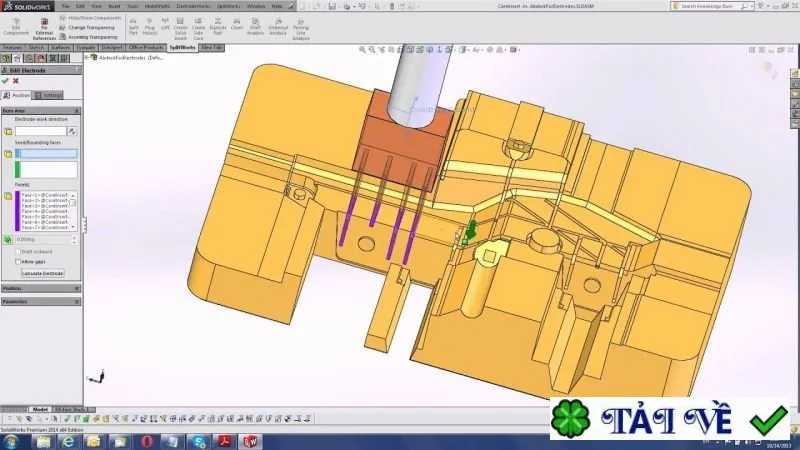The width and height of the screenshot is (800, 450).
Task: Switch to the Sketch ribbon tab
Action: tap(36, 47)
